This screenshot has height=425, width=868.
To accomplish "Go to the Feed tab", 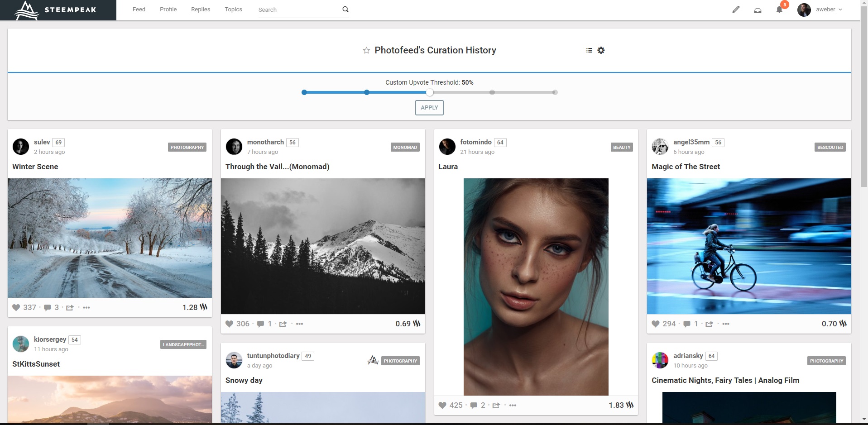I will pos(139,10).
